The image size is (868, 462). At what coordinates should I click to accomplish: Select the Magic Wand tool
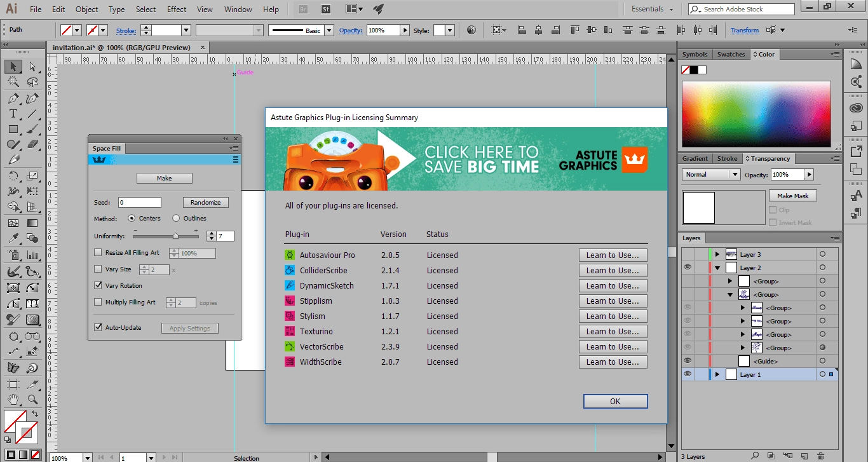point(13,83)
